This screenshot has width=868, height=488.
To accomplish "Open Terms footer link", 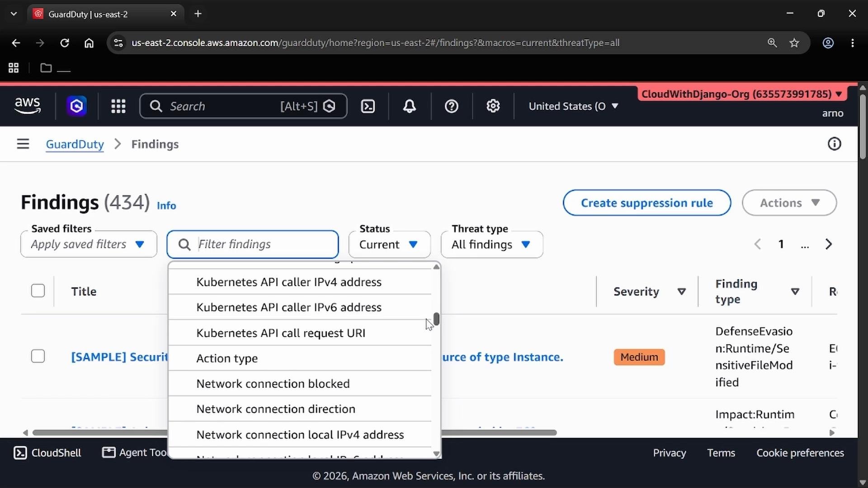I will tap(721, 453).
